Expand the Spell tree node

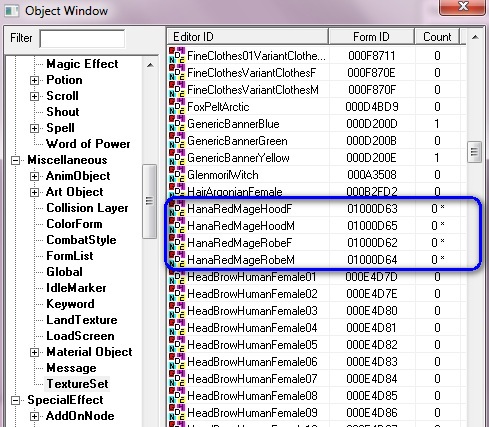click(x=34, y=128)
